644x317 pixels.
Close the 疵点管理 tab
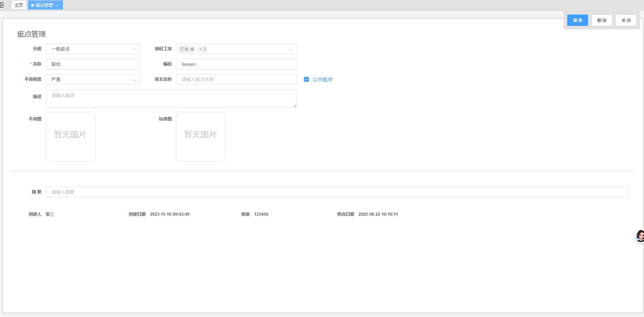[x=57, y=5]
